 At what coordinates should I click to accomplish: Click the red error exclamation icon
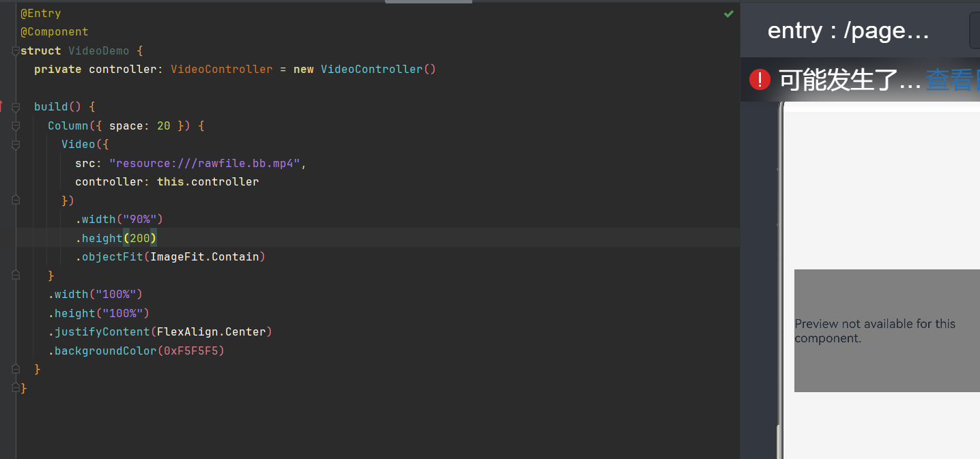[760, 80]
